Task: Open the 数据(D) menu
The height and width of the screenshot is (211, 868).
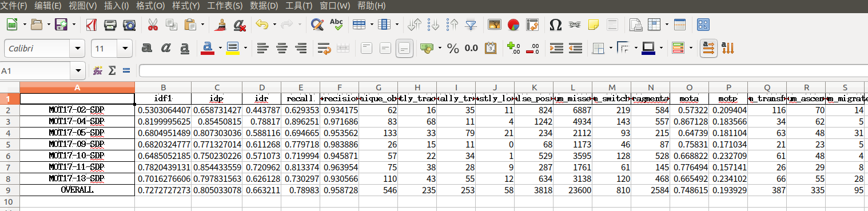Action: (264, 6)
